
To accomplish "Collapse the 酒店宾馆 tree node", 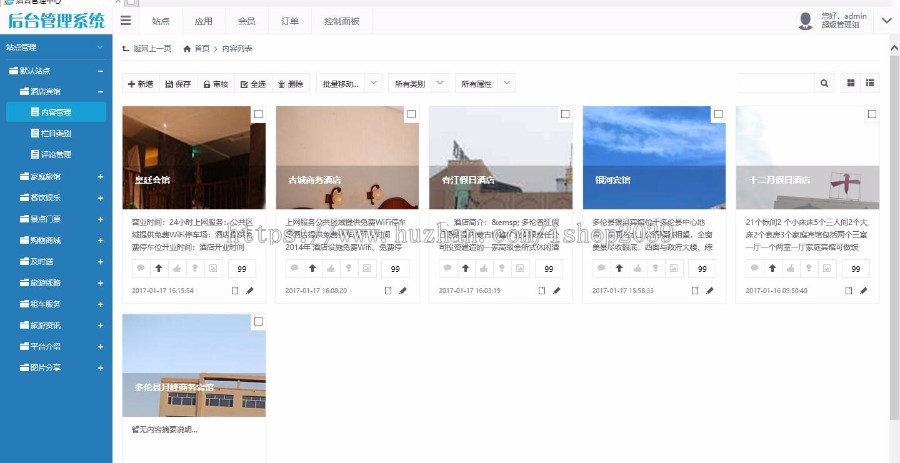I will [100, 91].
